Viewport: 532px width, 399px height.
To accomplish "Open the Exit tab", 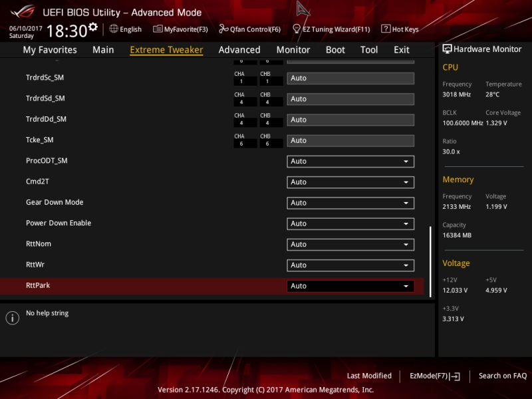I will coord(402,50).
